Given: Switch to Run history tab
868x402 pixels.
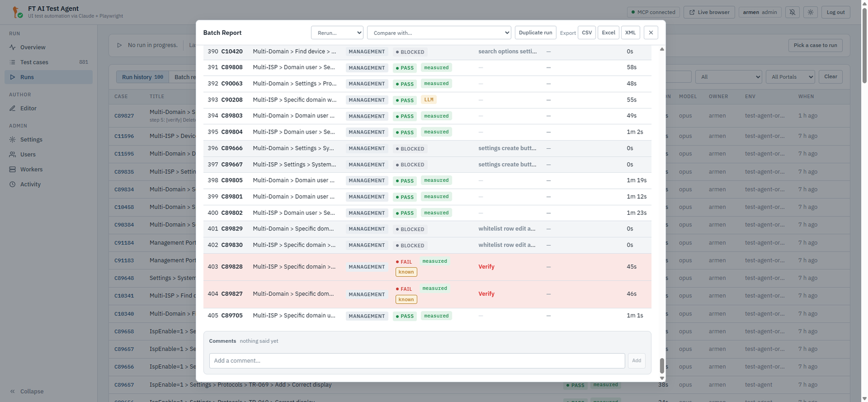Looking at the screenshot, I should pyautogui.click(x=142, y=77).
